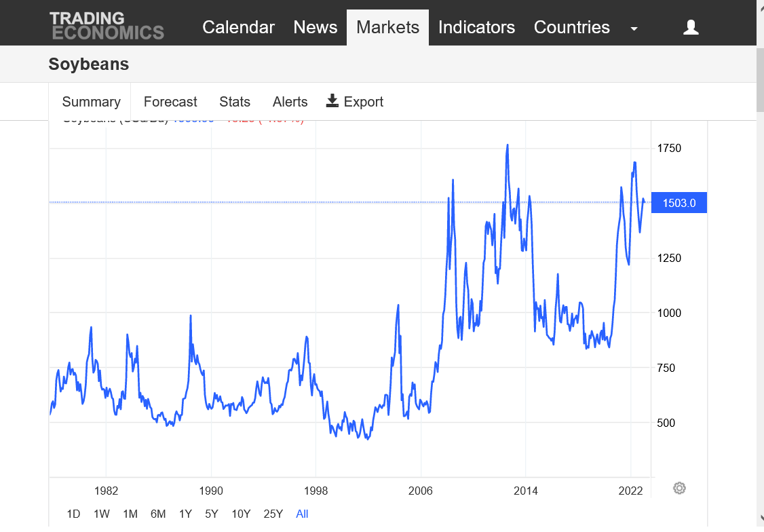
Task: Export the soybeans chart data
Action: point(355,101)
